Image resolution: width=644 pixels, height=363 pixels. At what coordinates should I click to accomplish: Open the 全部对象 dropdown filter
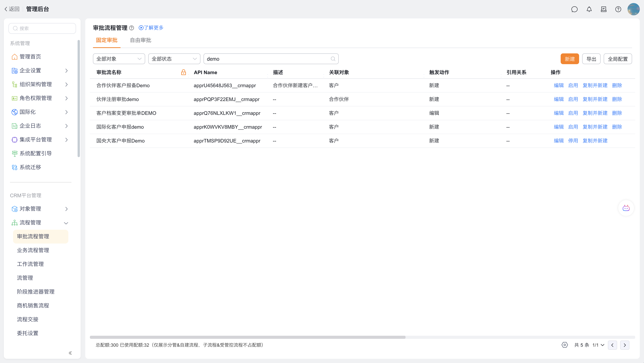coord(119,59)
